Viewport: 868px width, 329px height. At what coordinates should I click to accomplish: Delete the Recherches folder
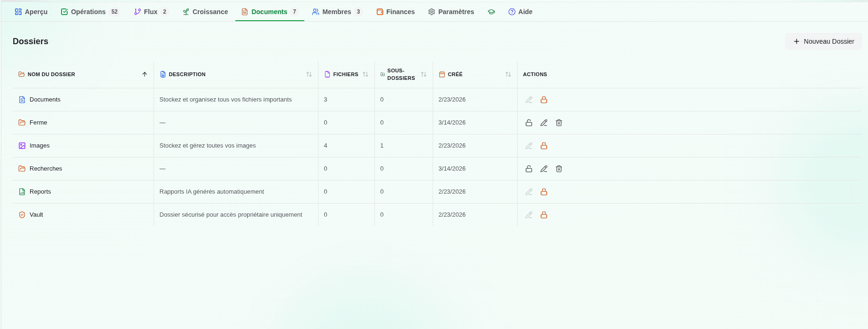tap(559, 169)
